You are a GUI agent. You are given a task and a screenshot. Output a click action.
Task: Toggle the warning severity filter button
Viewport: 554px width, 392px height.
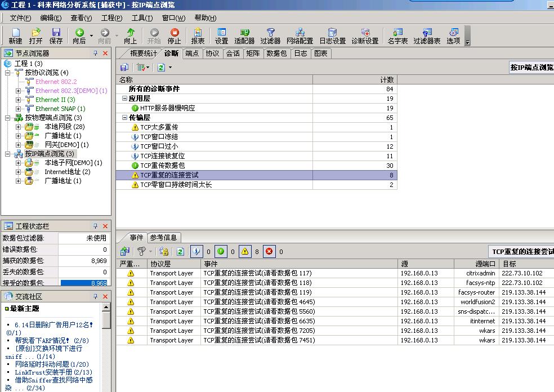click(245, 252)
